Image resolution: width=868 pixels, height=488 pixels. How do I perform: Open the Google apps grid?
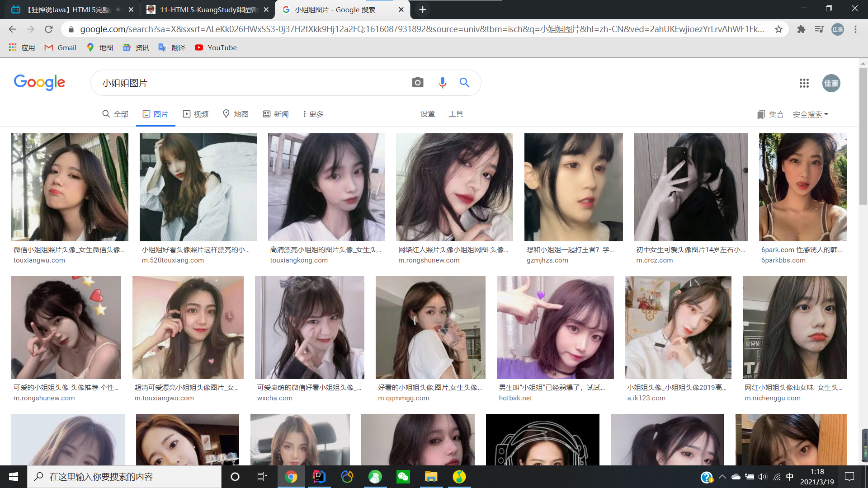click(x=804, y=83)
